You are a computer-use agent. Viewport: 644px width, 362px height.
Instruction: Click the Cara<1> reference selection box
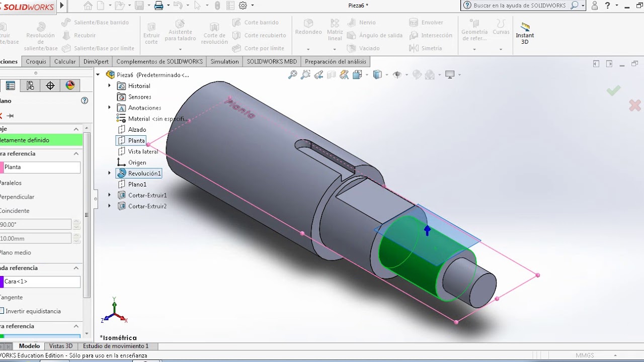coord(41,282)
